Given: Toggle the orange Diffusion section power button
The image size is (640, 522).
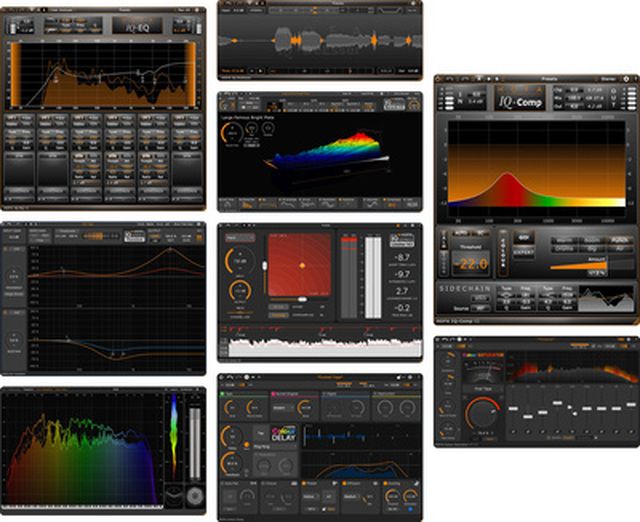Looking at the screenshot, I should pos(344,483).
